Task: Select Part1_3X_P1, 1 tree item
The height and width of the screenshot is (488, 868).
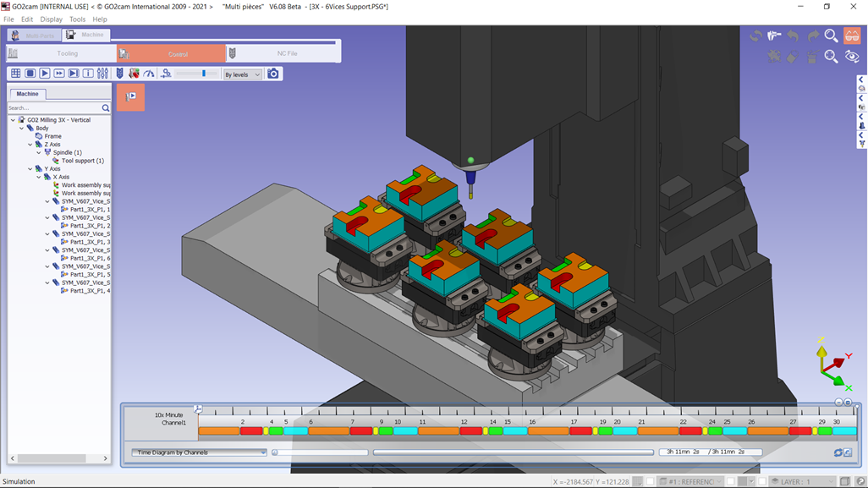Action: 90,210
